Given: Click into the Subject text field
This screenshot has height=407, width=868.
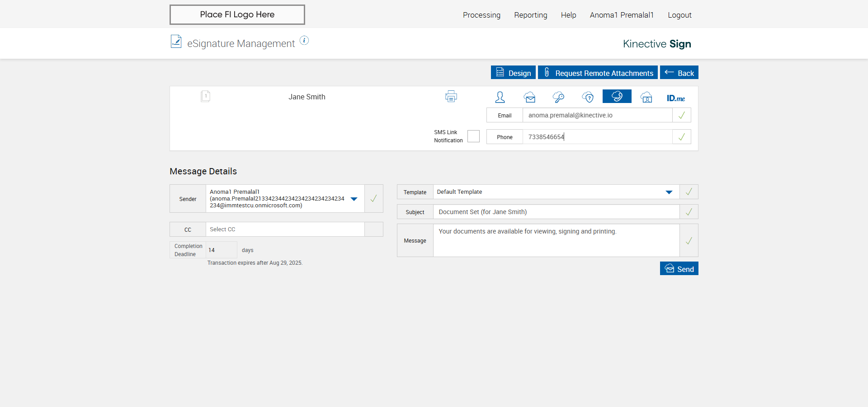Looking at the screenshot, I should coord(556,212).
